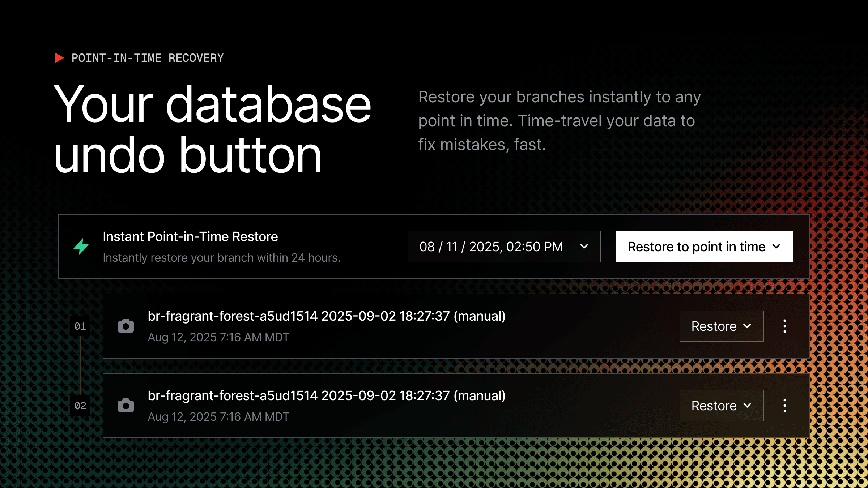Click the second snapshot camera icon
The width and height of the screenshot is (868, 488).
126,406
